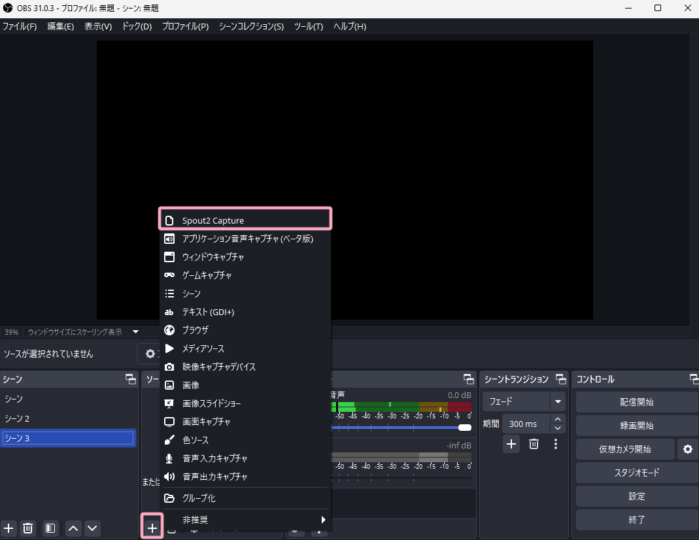Select 画面キャプチャ source

245,421
